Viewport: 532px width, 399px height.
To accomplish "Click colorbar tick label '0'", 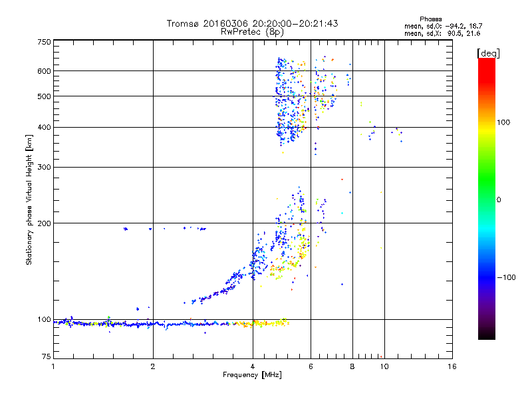I will point(499,200).
